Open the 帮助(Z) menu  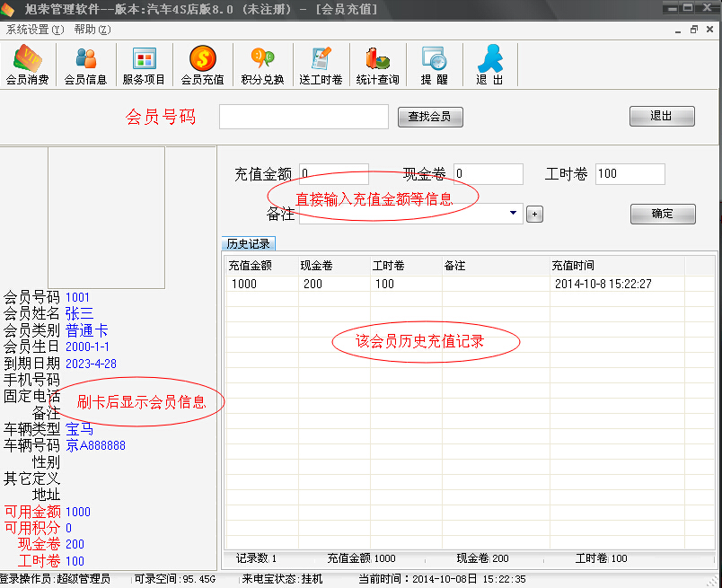point(92,30)
